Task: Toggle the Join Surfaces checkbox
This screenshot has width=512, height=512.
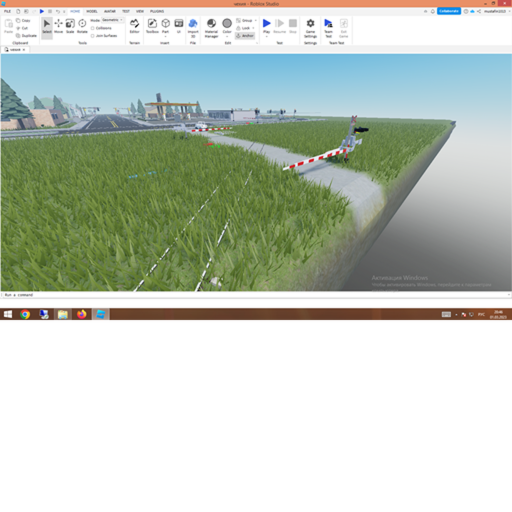Action: pos(93,36)
